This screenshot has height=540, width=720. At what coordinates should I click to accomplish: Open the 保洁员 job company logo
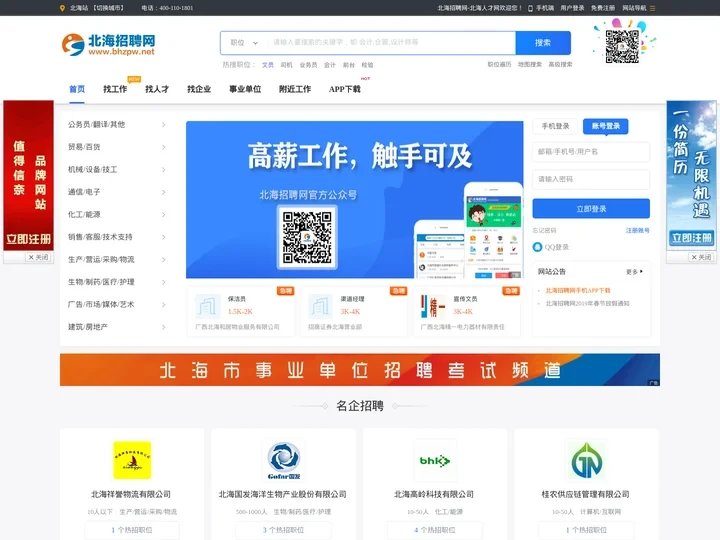click(x=208, y=307)
